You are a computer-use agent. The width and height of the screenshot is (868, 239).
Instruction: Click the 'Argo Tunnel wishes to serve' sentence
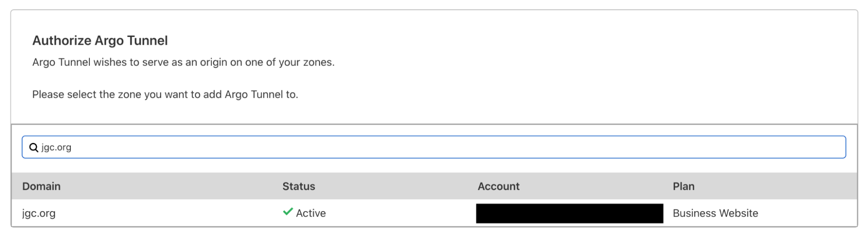click(x=183, y=62)
